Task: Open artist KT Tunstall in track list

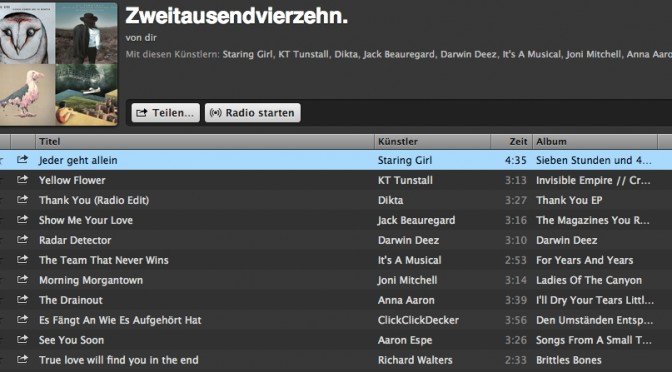Action: click(405, 180)
